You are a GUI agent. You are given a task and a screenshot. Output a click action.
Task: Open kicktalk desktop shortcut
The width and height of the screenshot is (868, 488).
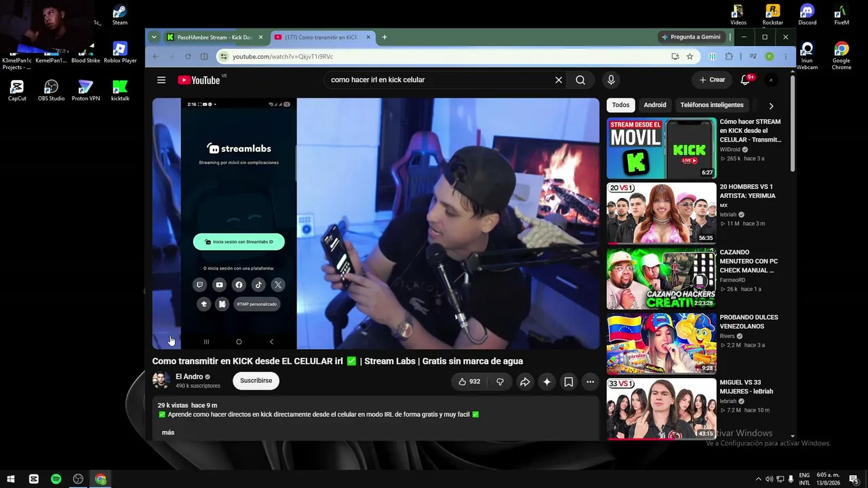tap(120, 91)
